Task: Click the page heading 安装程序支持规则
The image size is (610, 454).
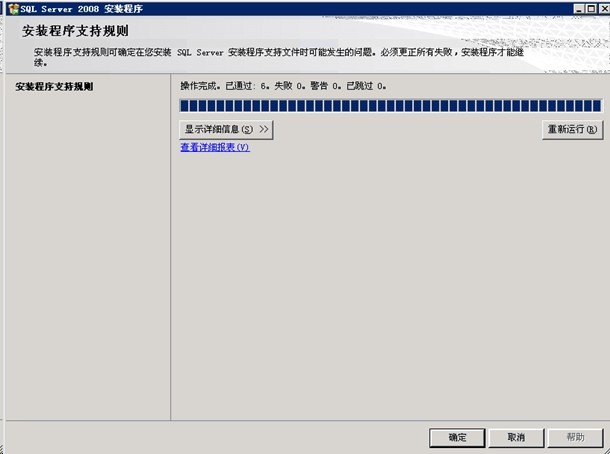Action: (75, 31)
